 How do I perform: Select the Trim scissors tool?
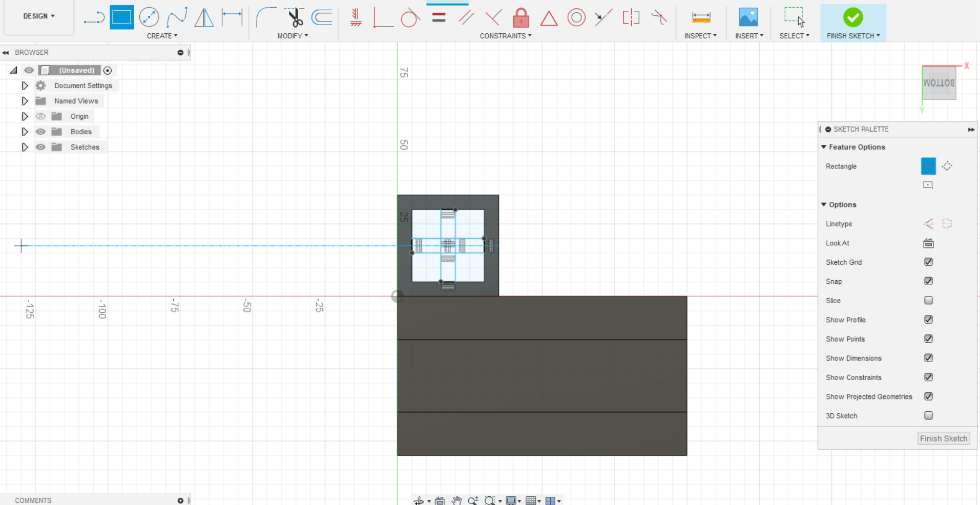click(x=295, y=17)
